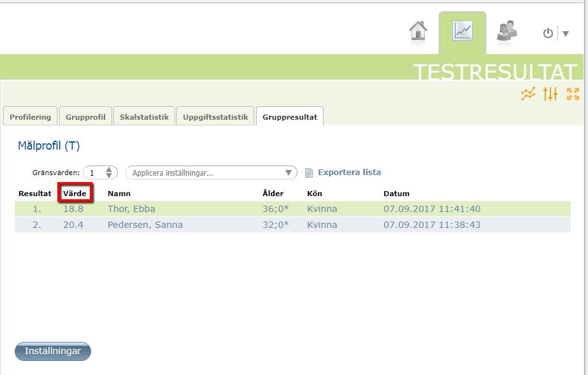Click the age 32;0* cell
The height and width of the screenshot is (375, 588).
[x=276, y=225]
